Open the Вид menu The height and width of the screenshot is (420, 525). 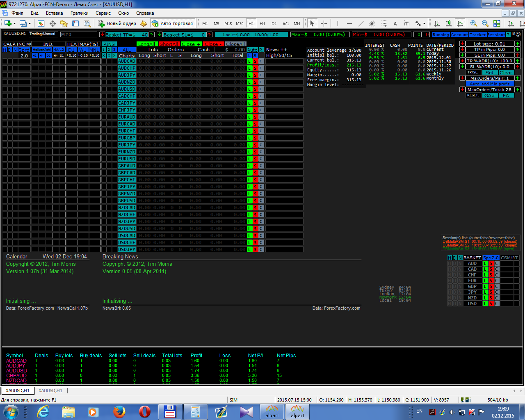click(x=34, y=13)
